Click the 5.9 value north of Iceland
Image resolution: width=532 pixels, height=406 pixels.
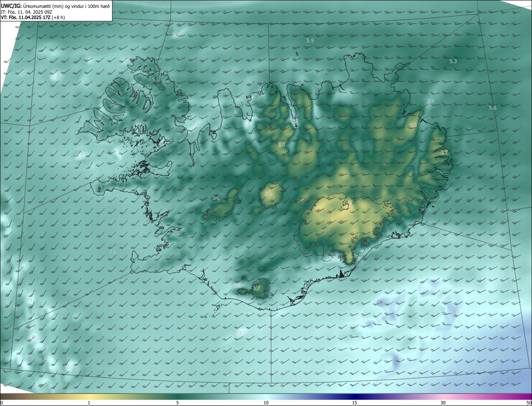coord(310,40)
